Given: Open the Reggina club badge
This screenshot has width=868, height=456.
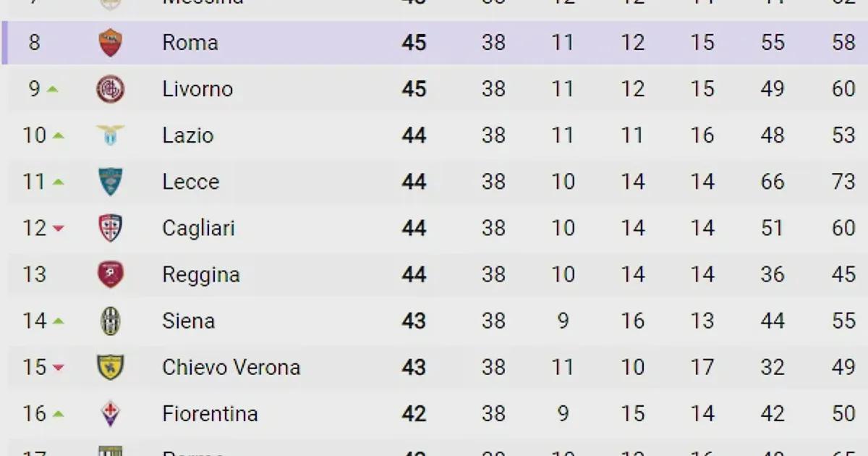Looking at the screenshot, I should click(111, 274).
